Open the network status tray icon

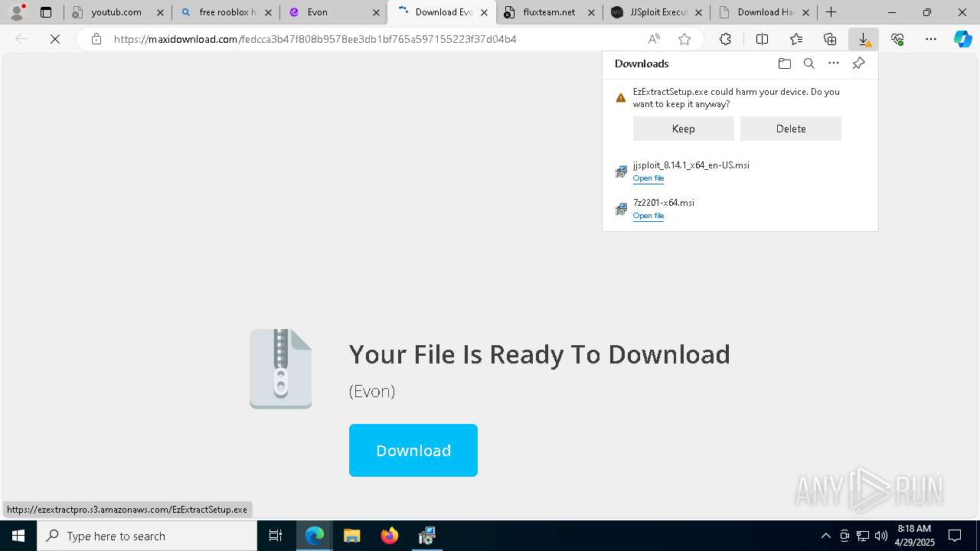pyautogui.click(x=863, y=536)
